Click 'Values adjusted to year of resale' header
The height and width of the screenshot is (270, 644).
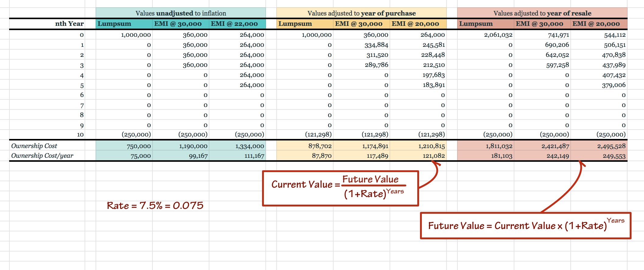click(542, 13)
